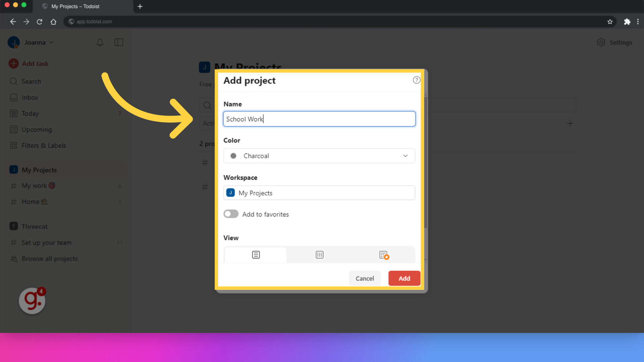Open a new browser tab

pyautogui.click(x=140, y=6)
